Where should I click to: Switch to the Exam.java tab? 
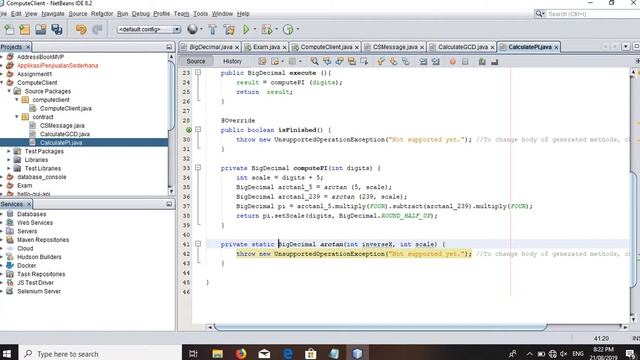click(266, 47)
